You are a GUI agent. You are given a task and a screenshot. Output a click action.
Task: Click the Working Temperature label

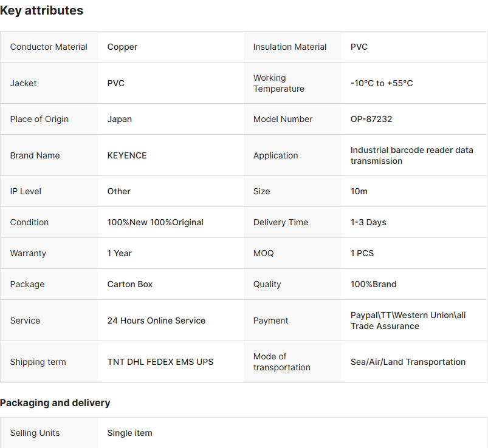279,83
